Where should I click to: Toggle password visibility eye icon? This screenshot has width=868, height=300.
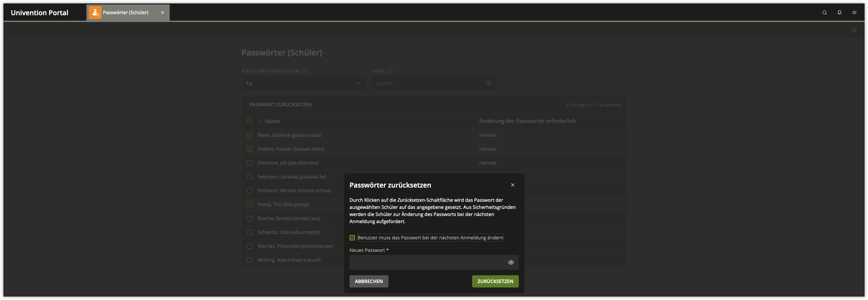point(511,262)
